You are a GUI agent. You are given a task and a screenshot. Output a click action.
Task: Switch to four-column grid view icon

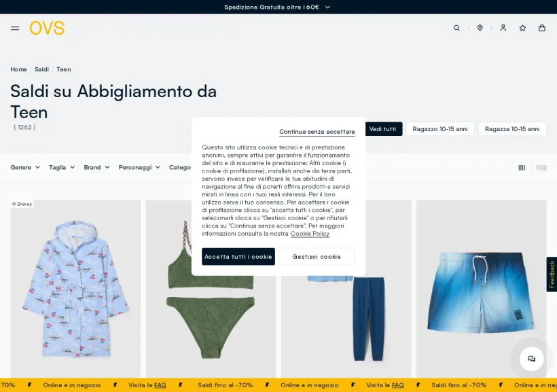(522, 168)
